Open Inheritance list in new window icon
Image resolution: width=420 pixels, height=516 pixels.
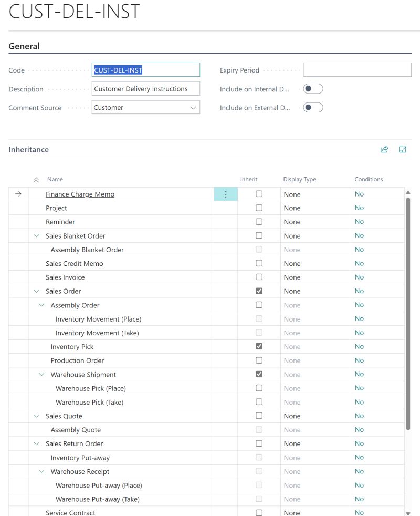[x=402, y=149]
